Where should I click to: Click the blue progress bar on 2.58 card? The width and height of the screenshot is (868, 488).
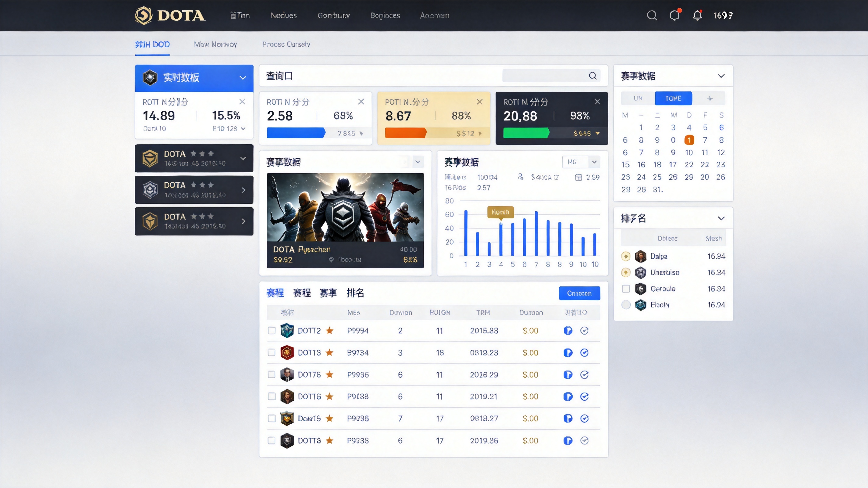296,133
